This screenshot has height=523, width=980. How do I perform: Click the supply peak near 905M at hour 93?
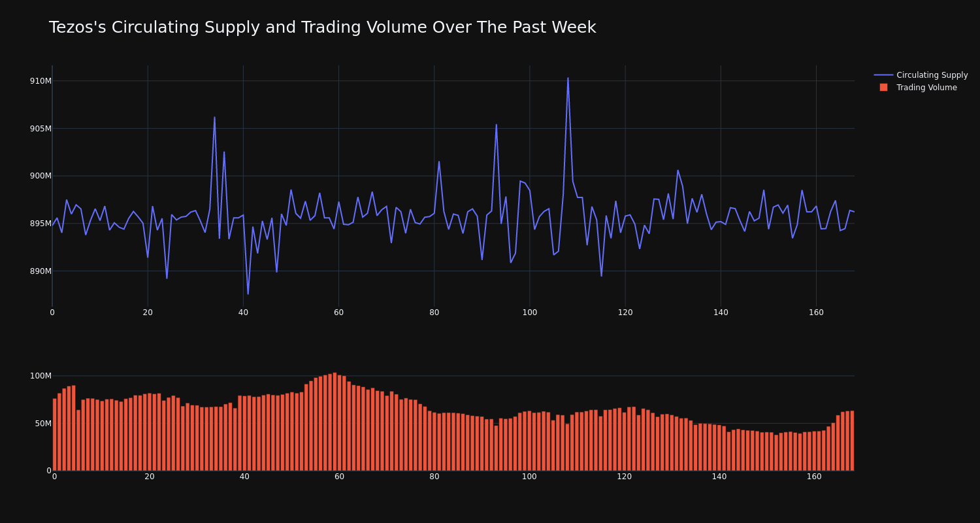click(496, 125)
